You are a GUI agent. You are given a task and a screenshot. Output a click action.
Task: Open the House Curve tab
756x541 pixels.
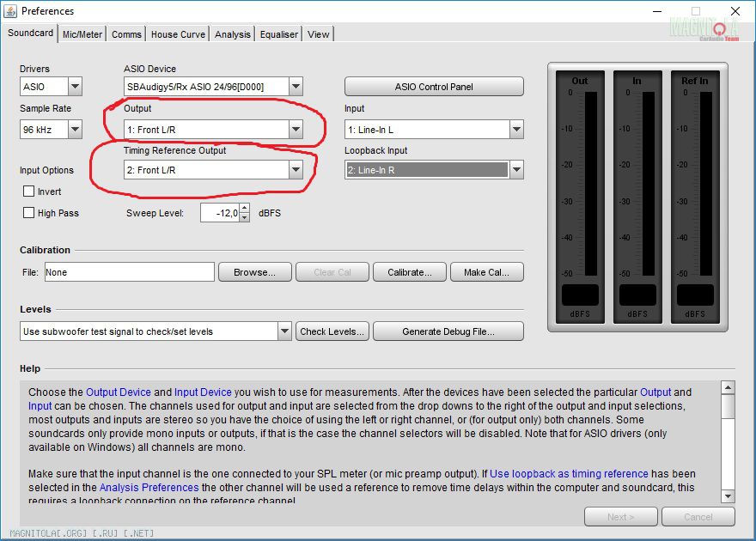178,34
